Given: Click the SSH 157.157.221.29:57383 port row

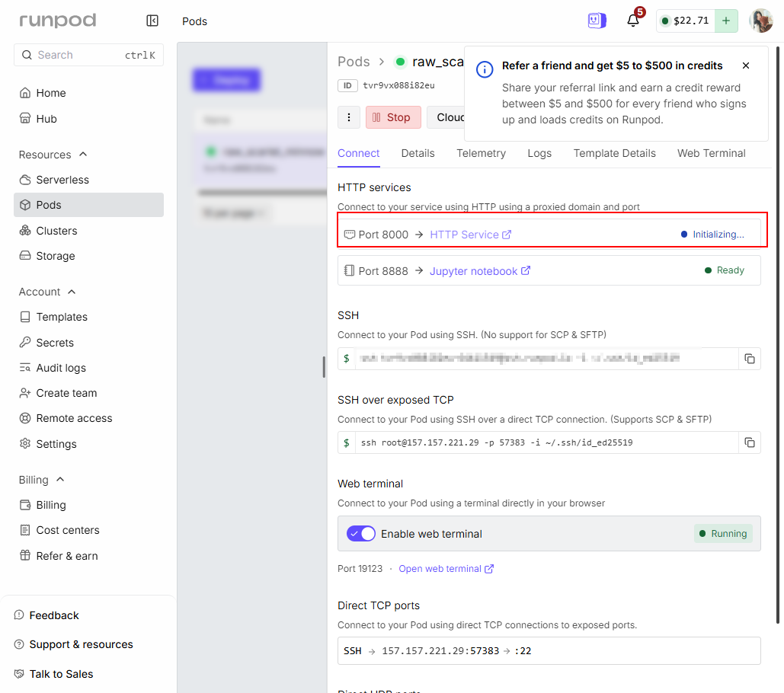Looking at the screenshot, I should (x=549, y=651).
